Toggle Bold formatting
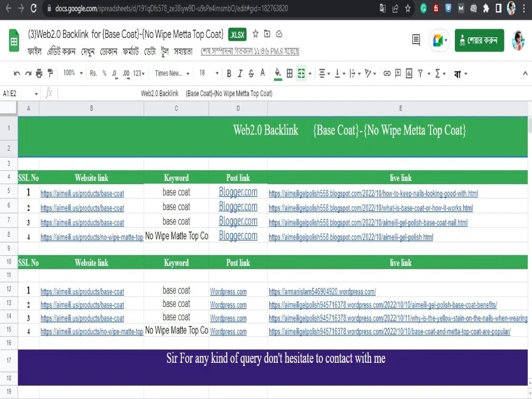 click(x=229, y=73)
